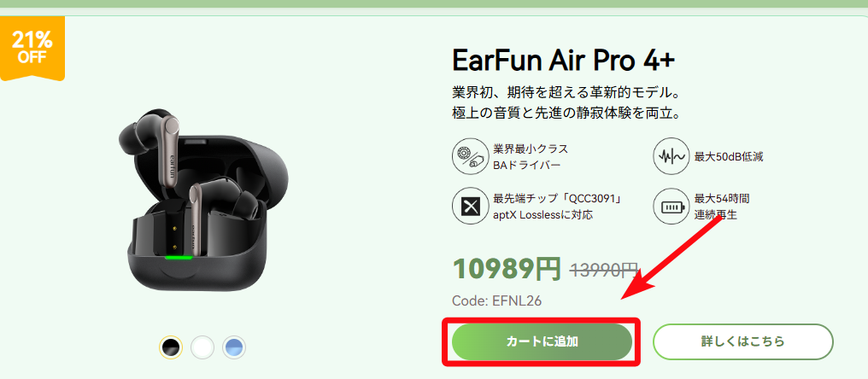Select the black color option

coord(171,347)
